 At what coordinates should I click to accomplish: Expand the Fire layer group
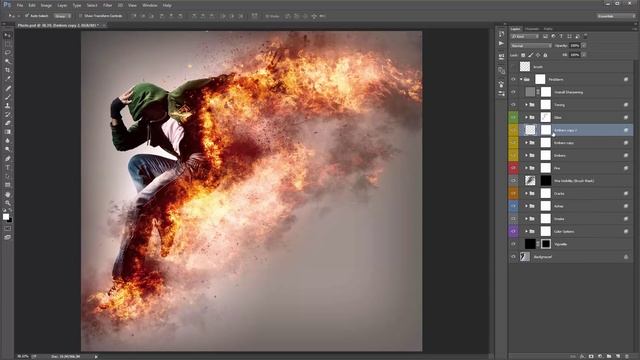527,168
